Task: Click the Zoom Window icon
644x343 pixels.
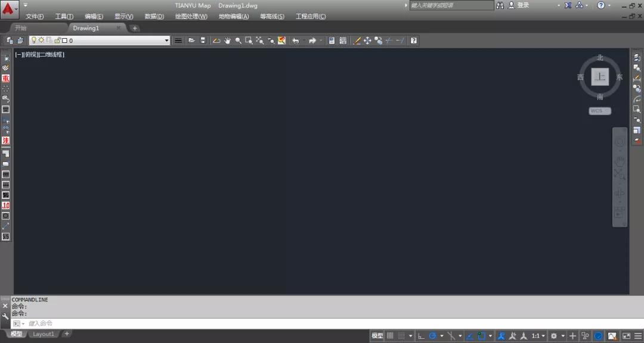Action: tap(249, 40)
